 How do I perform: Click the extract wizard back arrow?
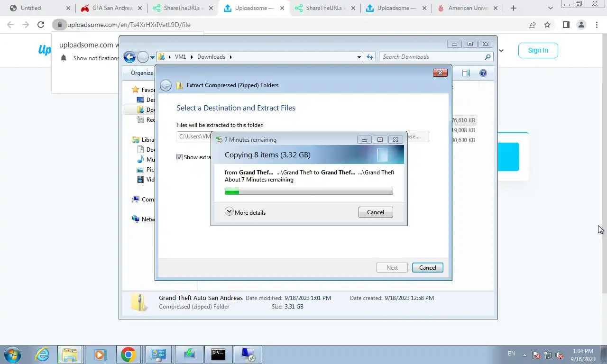click(x=166, y=85)
